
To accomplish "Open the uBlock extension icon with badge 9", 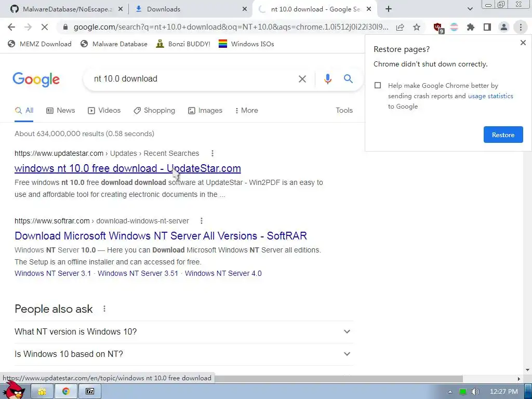I will [x=438, y=28].
